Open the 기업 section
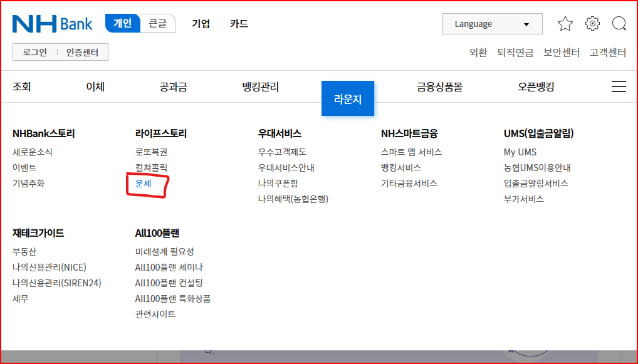 coord(201,24)
